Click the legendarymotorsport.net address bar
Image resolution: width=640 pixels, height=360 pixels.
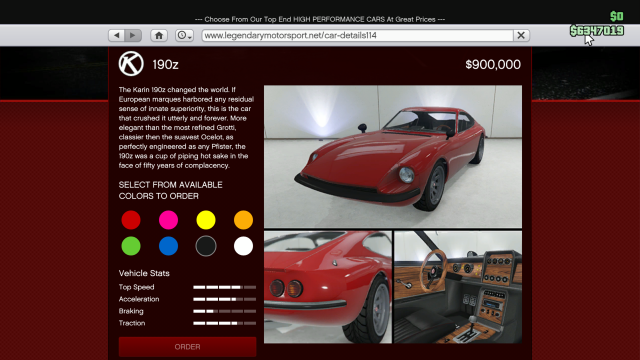[x=358, y=36]
